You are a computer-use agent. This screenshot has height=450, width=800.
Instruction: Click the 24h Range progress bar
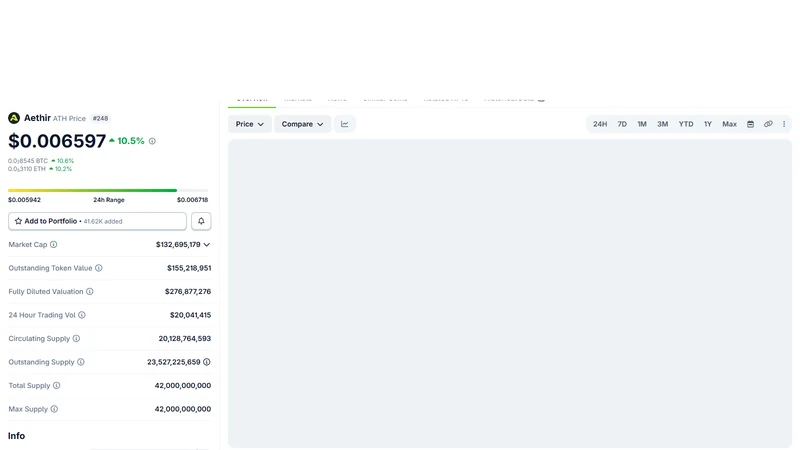(x=108, y=190)
